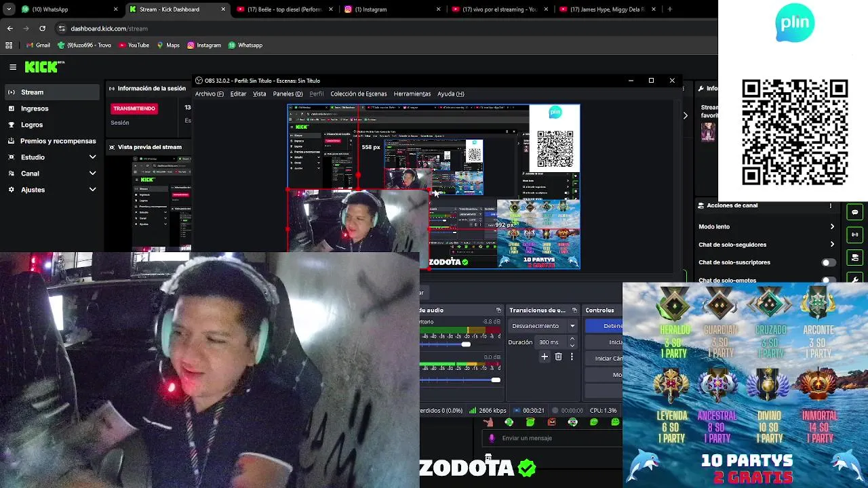868x488 pixels.
Task: Open a new browser tab
Action: [x=670, y=9]
